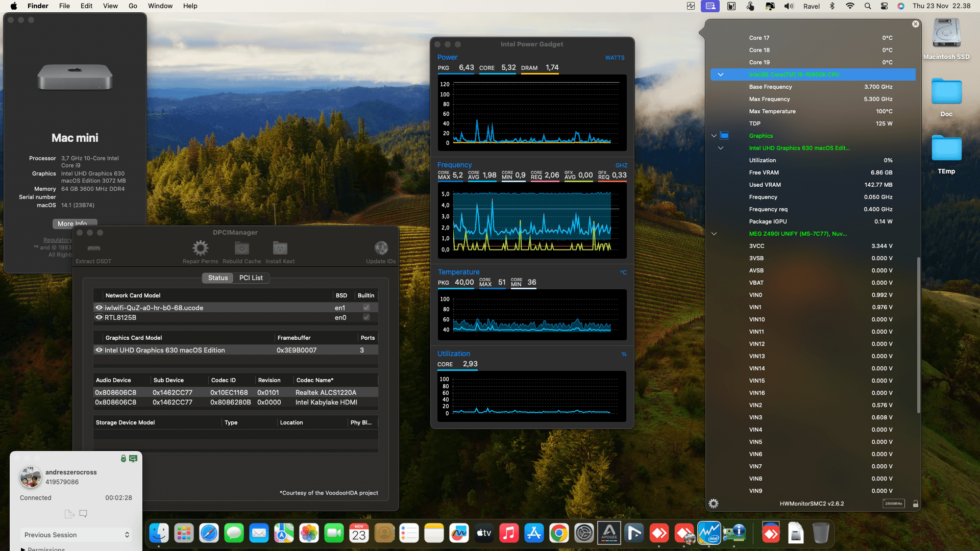Toggle eye icon for RTL8125B row
980x551 pixels.
click(99, 317)
